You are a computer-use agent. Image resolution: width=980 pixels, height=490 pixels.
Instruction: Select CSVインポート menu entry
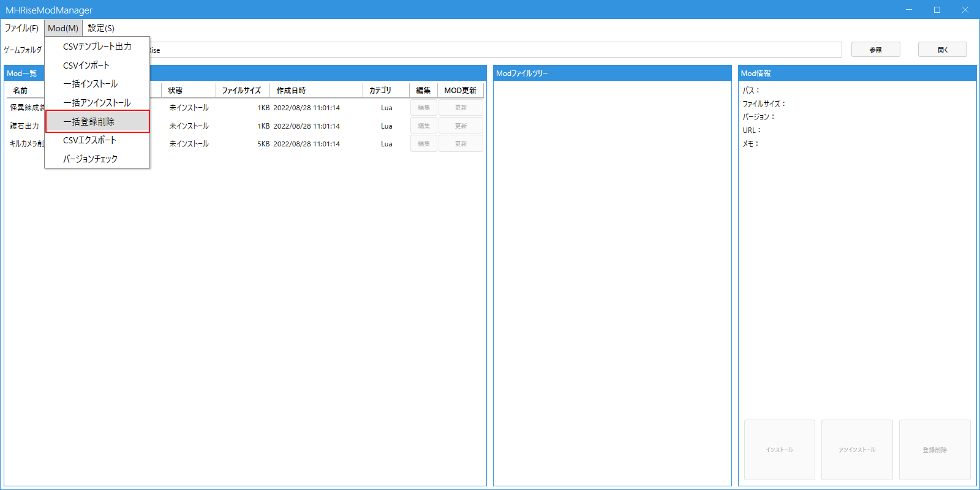click(97, 66)
